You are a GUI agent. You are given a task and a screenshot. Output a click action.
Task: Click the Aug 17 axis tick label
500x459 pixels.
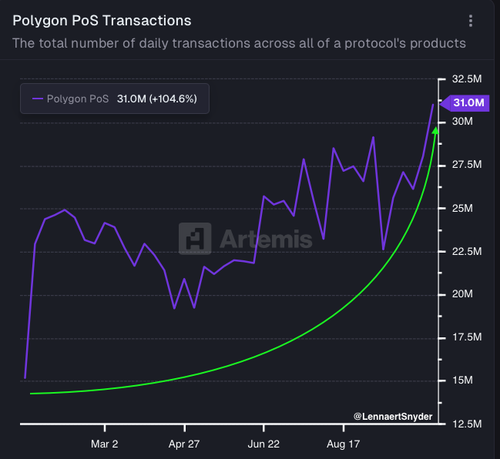coord(343,444)
